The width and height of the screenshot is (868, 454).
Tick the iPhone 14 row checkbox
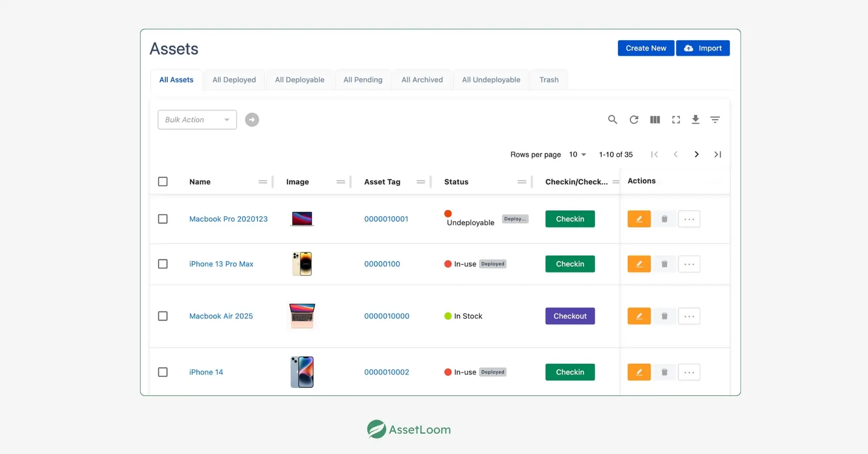(163, 372)
